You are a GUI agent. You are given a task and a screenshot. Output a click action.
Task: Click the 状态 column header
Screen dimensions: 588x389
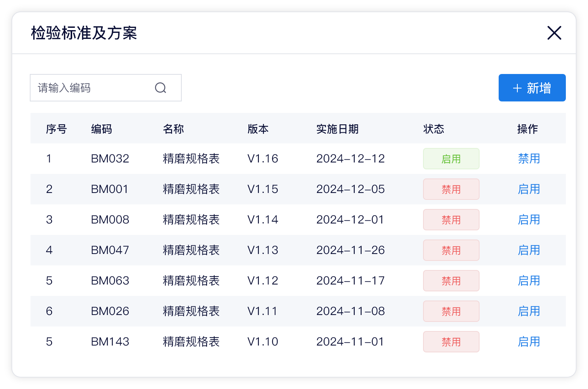pyautogui.click(x=434, y=129)
